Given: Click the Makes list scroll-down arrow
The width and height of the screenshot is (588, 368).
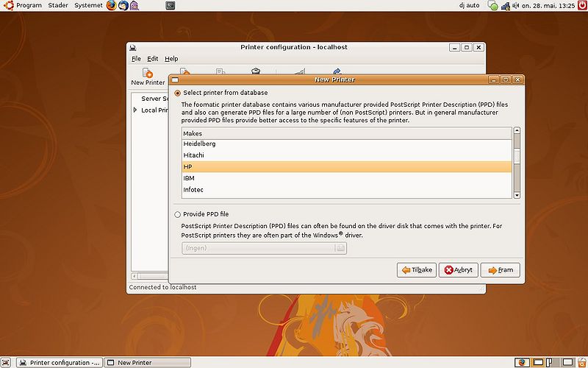Looking at the screenshot, I should click(517, 195).
